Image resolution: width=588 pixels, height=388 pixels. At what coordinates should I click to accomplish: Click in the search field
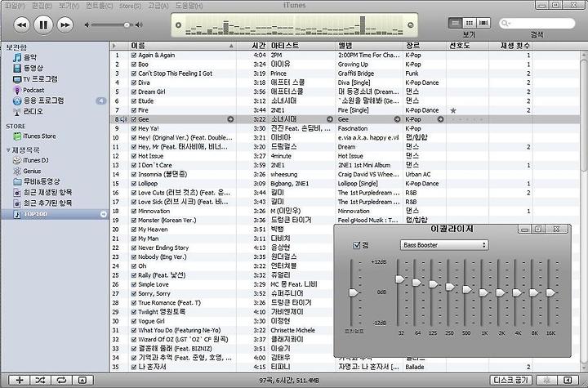(537, 23)
